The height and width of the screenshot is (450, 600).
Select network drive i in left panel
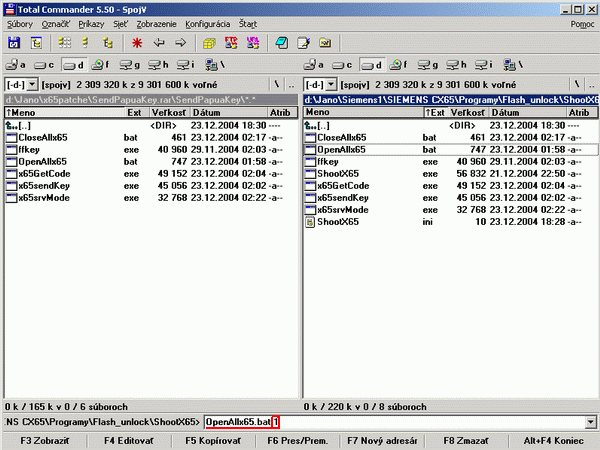click(186, 65)
